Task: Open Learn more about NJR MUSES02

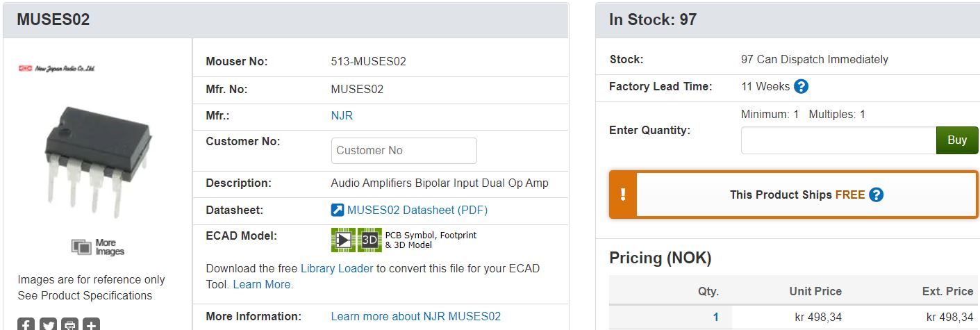Action: click(x=415, y=316)
